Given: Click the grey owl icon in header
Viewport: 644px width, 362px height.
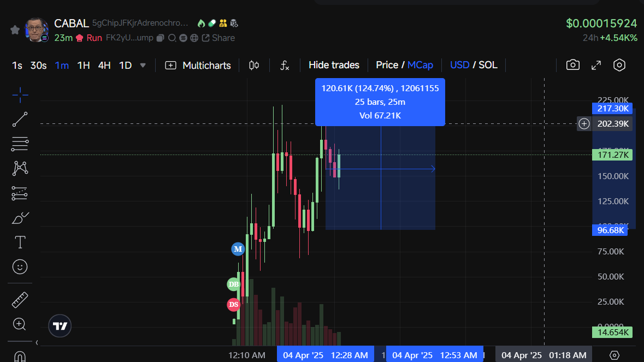Looking at the screenshot, I should click(x=234, y=23).
